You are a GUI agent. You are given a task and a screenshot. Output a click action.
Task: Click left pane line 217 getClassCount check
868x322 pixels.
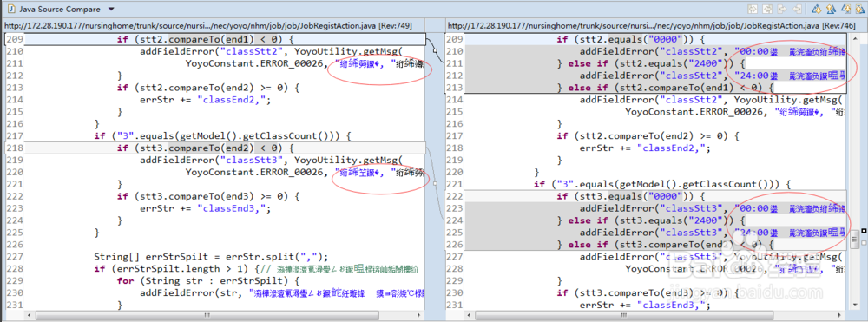223,135
